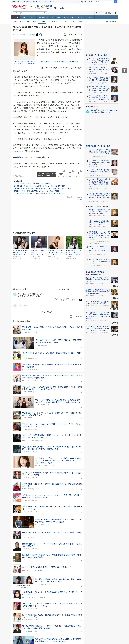Open the article's main photo of the actress
This screenshot has height=644, width=129.
tap(24, 49)
